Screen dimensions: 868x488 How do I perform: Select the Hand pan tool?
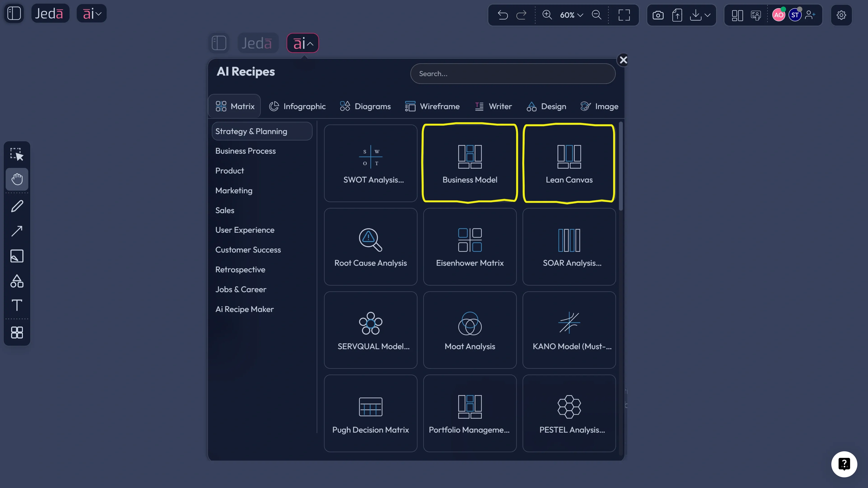17,179
